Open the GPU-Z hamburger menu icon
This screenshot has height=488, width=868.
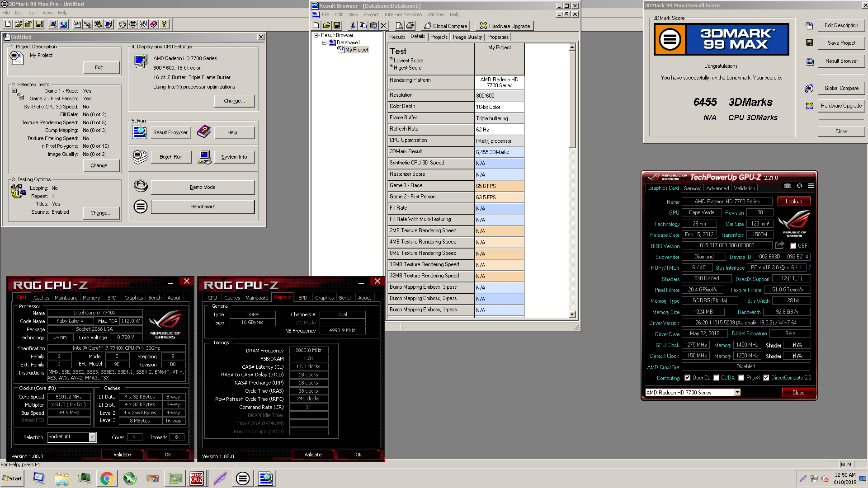pos(811,186)
